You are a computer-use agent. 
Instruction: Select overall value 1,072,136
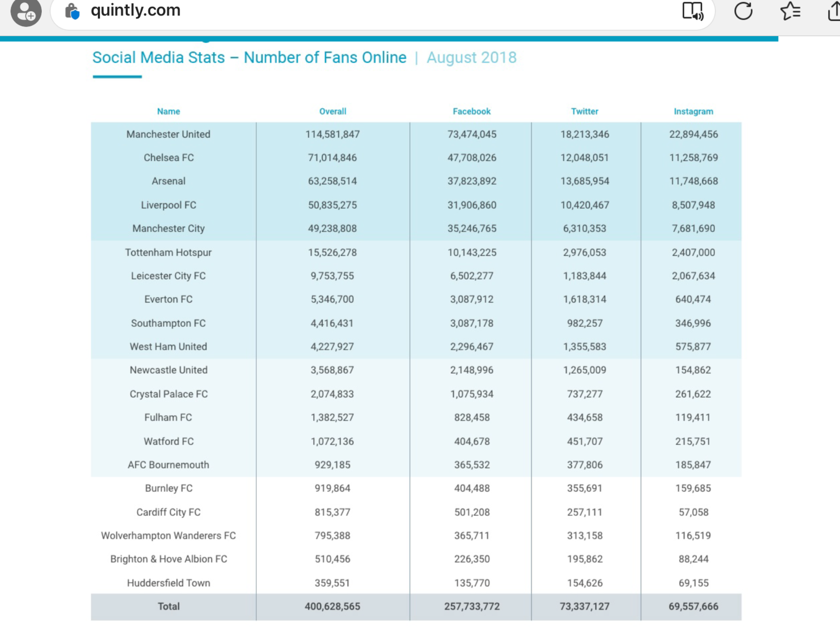(x=333, y=441)
